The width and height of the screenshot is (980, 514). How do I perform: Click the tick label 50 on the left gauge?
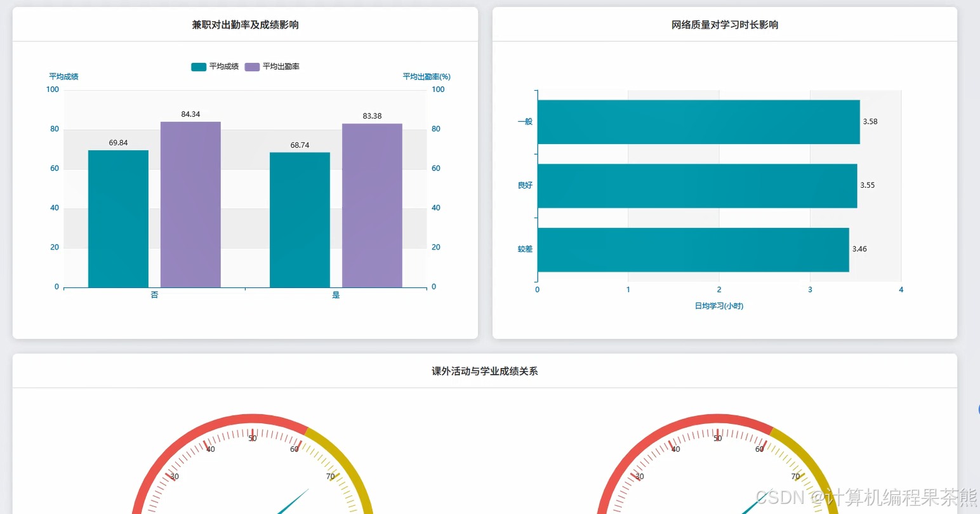pos(253,438)
